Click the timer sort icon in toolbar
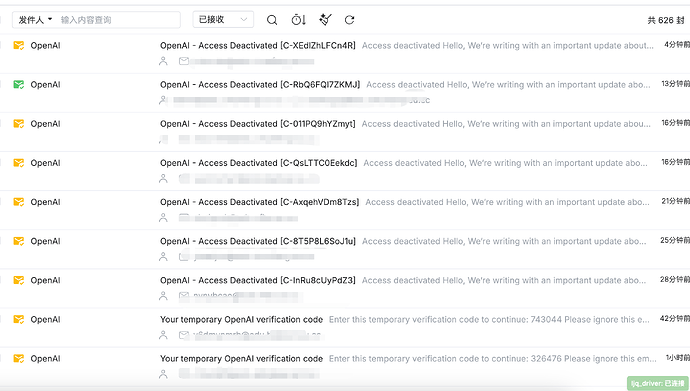 click(x=298, y=20)
